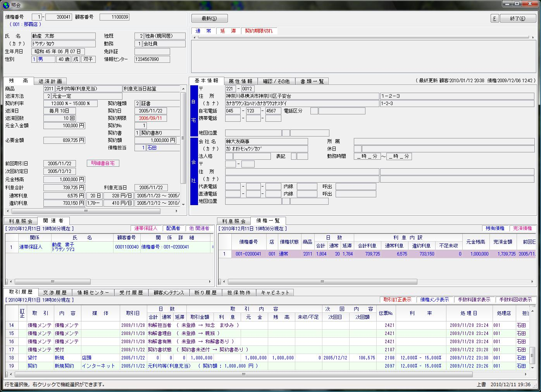
Task: Click the small F button beside 終了
Action: coord(494,19)
